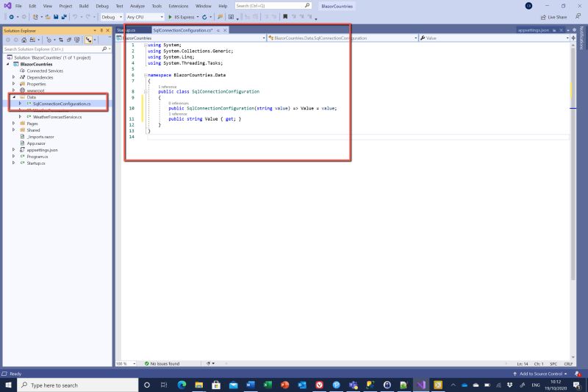Image resolution: width=588 pixels, height=392 pixels.
Task: Open the Extensions menu
Action: click(179, 6)
